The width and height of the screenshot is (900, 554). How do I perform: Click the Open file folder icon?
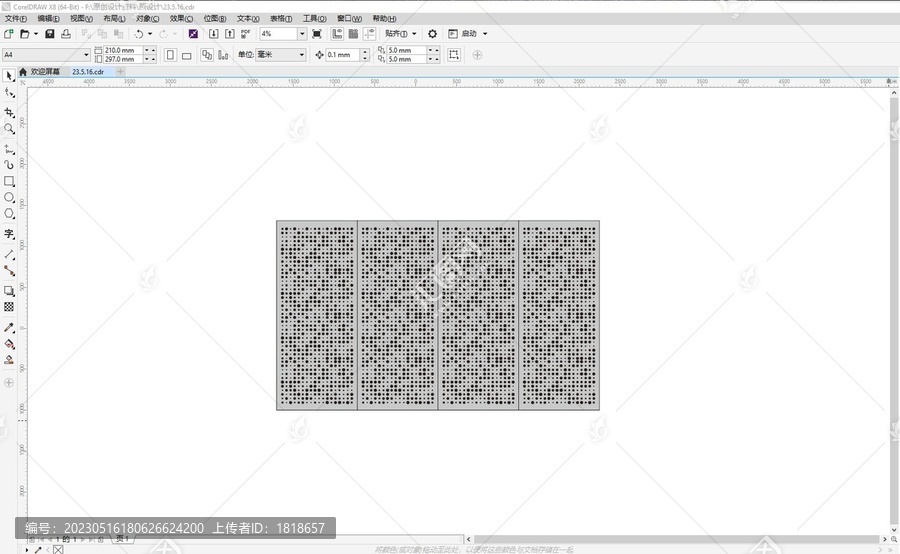(24, 34)
